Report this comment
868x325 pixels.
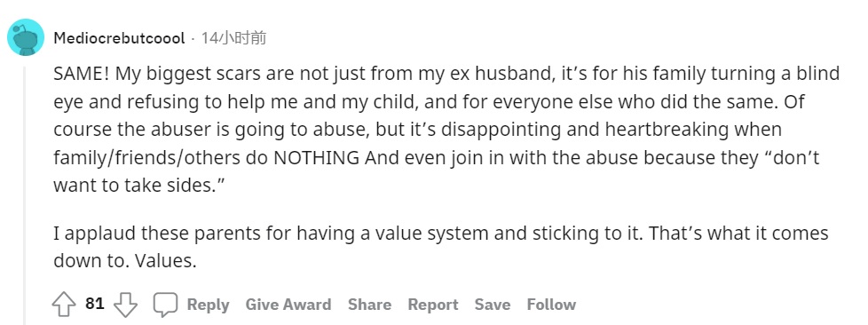tap(433, 305)
